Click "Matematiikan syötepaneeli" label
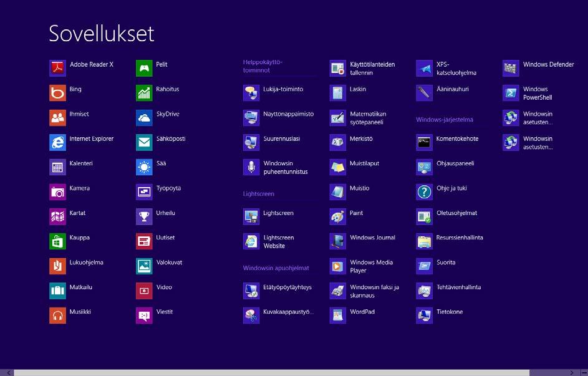The width and height of the screenshot is (588, 376). point(368,118)
